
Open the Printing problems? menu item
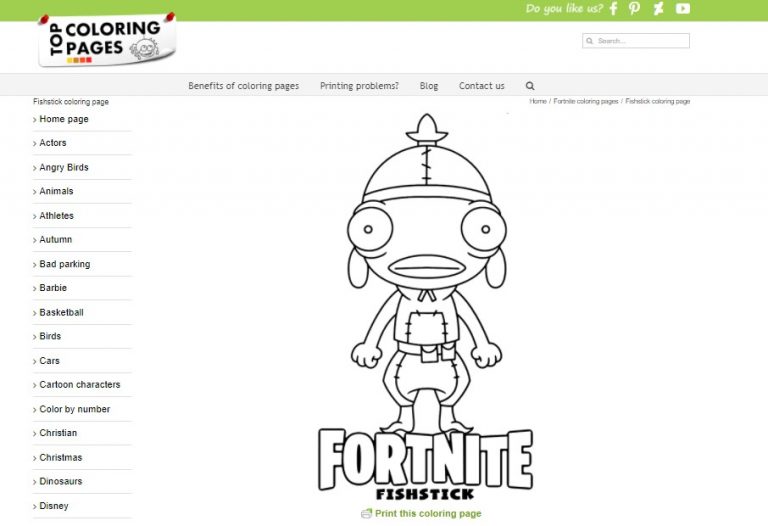359,86
